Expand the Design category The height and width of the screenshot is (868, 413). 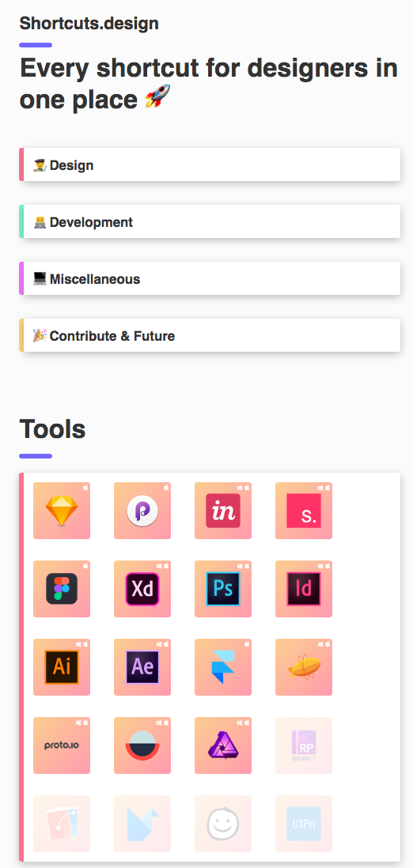(x=210, y=164)
